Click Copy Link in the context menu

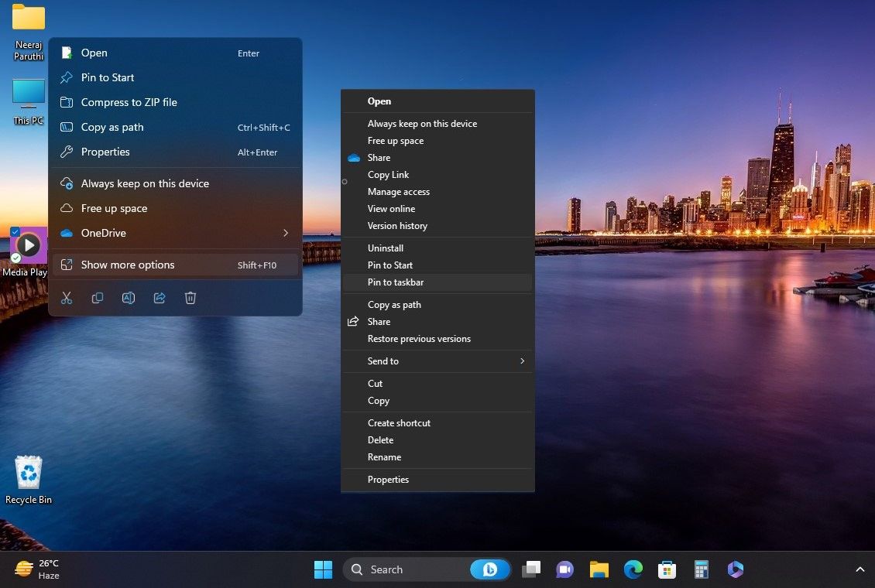[388, 174]
